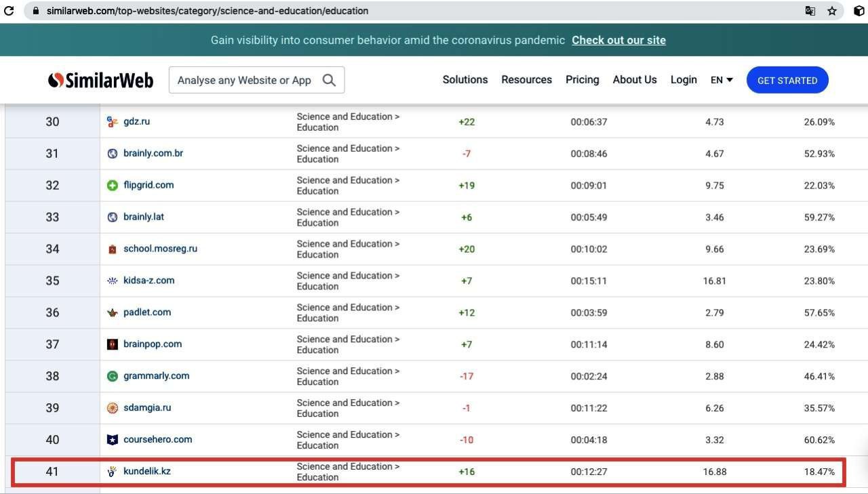Viewport: 868px width, 494px height.
Task: Click the padlock site info icon
Action: [x=36, y=11]
